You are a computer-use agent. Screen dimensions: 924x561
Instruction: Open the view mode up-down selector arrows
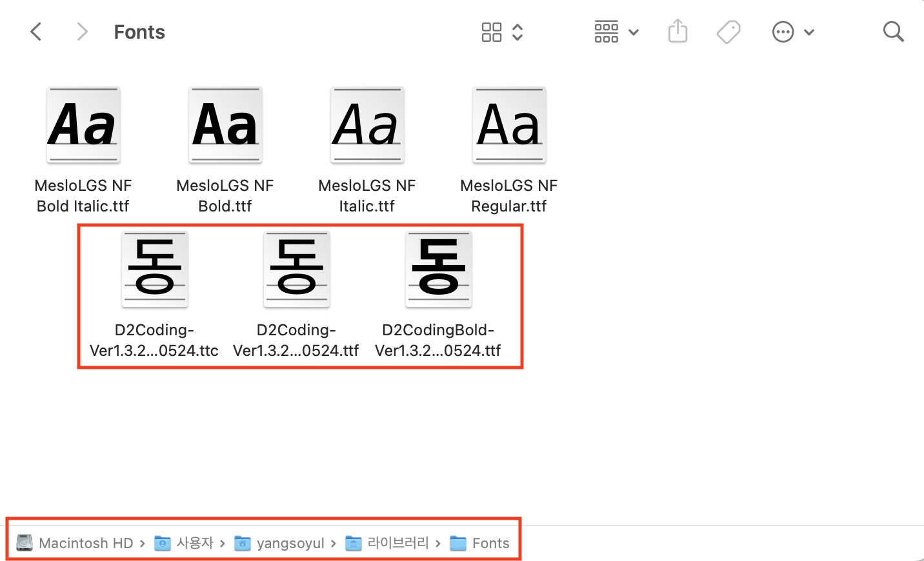517,32
